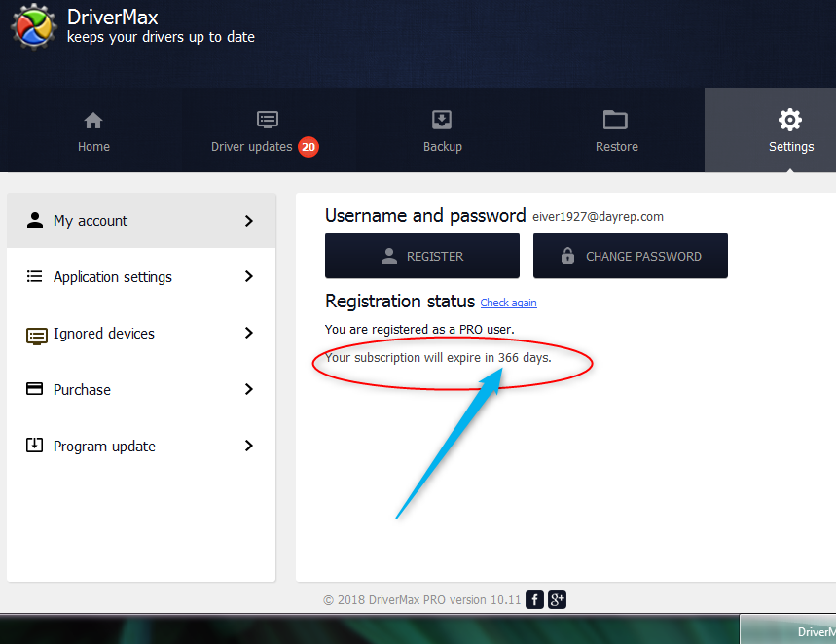The image size is (836, 644).
Task: Switch to the Home tab
Action: [x=93, y=131]
